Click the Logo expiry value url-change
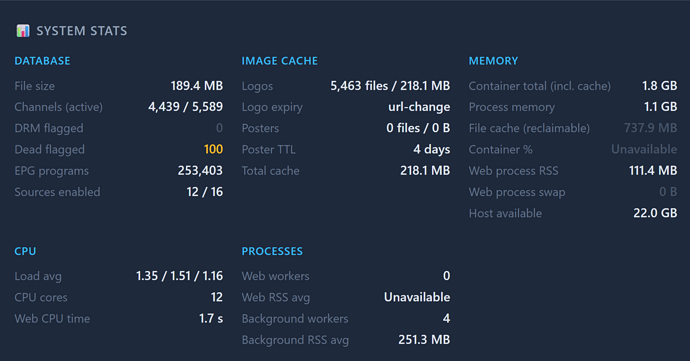The height and width of the screenshot is (361, 690). 419,107
